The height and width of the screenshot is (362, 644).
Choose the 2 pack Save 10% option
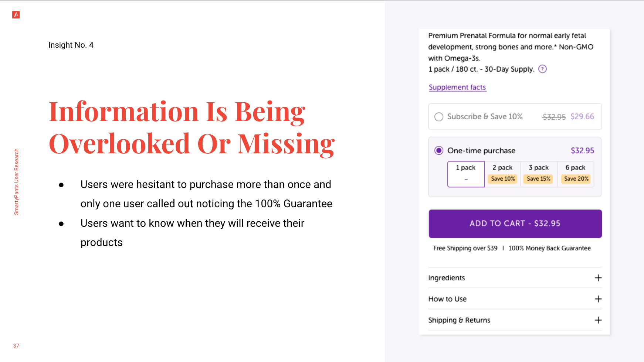[502, 174]
